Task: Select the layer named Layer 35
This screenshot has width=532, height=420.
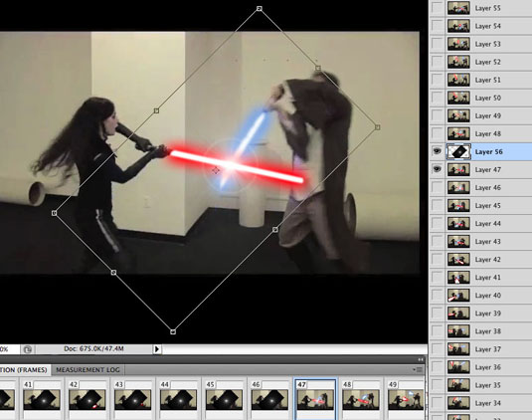Action: tap(487, 385)
